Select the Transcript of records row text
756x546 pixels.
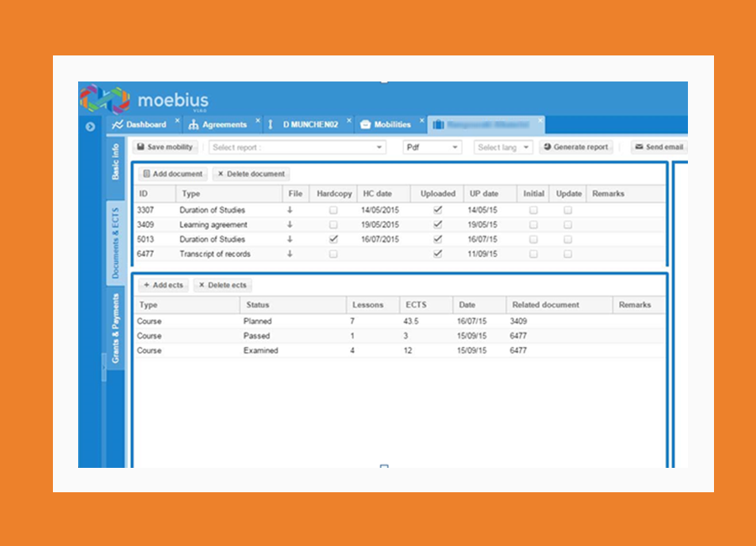(x=215, y=254)
